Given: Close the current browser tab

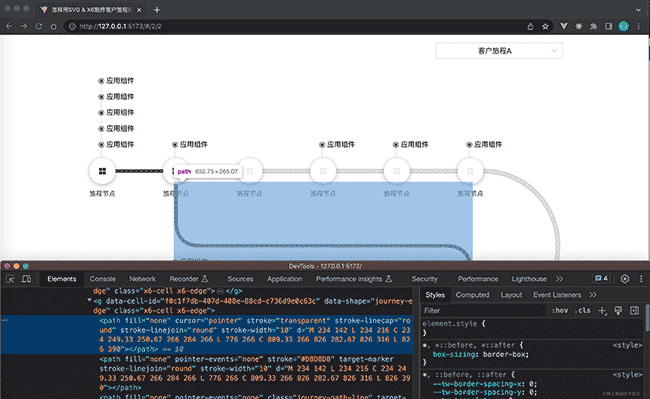Looking at the screenshot, I should pyautogui.click(x=139, y=10).
